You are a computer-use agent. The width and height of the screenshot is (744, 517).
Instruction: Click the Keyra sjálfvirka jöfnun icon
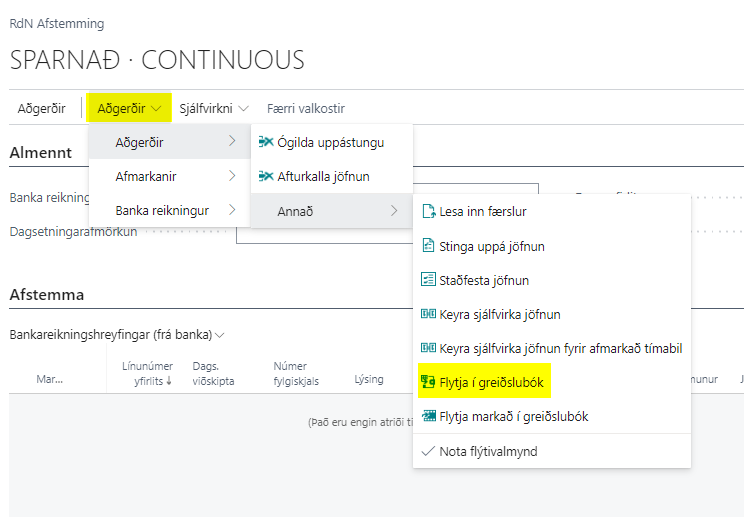point(429,314)
